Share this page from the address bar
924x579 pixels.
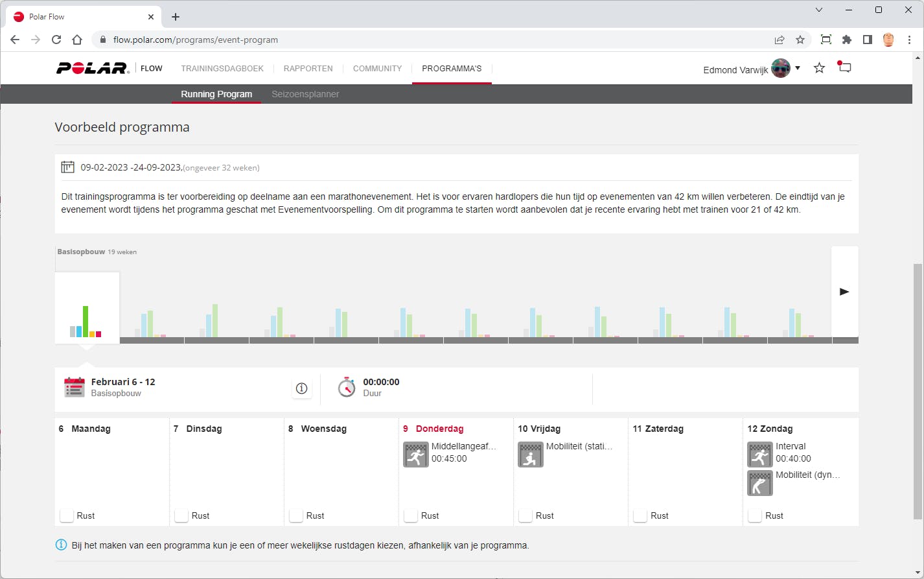pyautogui.click(x=780, y=40)
